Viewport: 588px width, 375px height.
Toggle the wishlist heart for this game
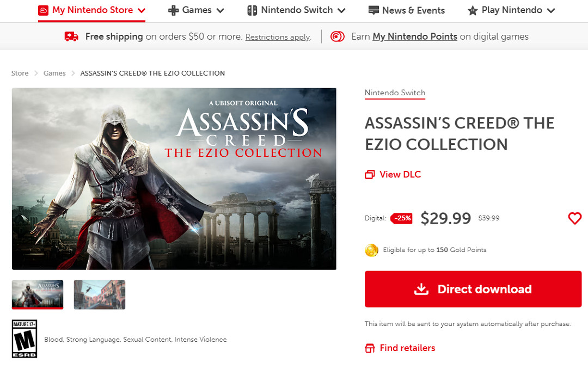click(575, 219)
